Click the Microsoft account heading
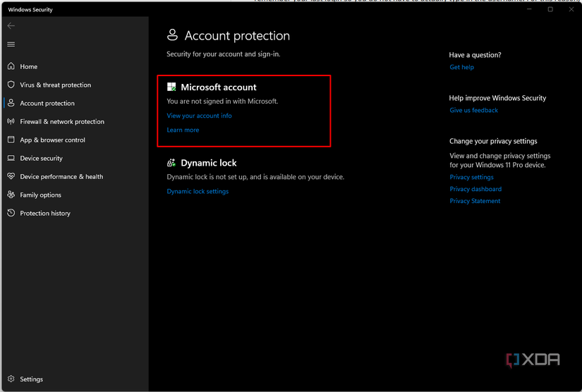This screenshot has height=392, width=582. (218, 87)
